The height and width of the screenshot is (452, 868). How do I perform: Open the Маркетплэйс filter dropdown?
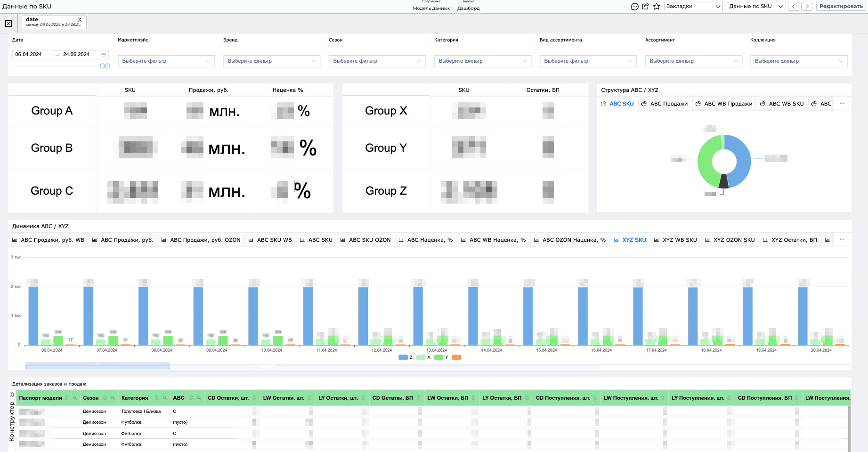click(x=166, y=61)
